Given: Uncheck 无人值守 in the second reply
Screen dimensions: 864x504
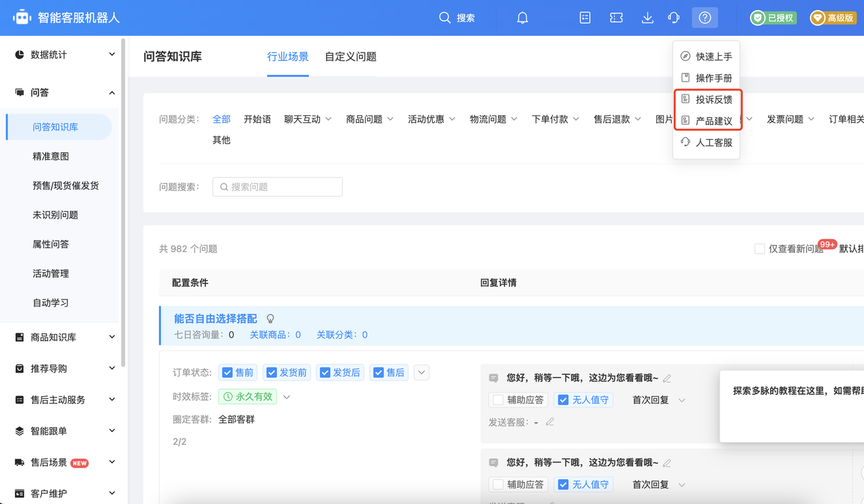Looking at the screenshot, I should (564, 484).
